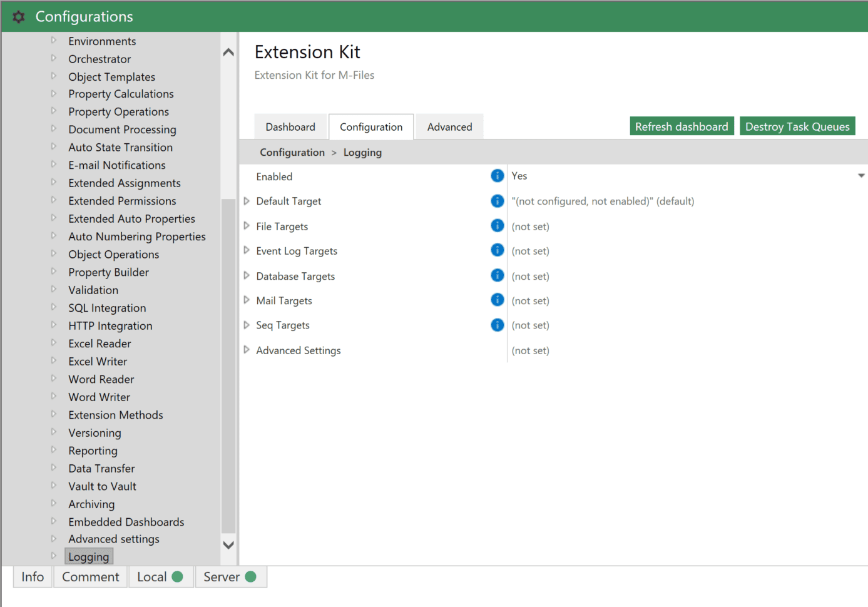
Task: Select HTTP Integration in the tree
Action: click(110, 325)
